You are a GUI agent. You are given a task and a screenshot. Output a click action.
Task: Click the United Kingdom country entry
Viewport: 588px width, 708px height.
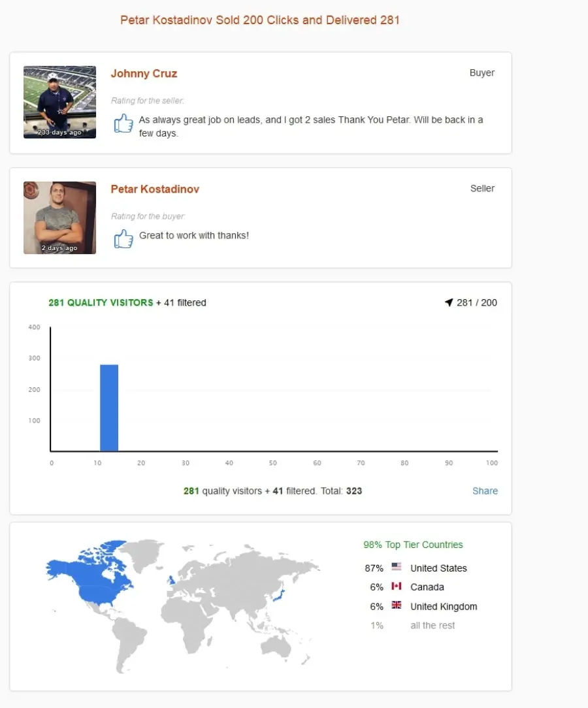tap(444, 606)
